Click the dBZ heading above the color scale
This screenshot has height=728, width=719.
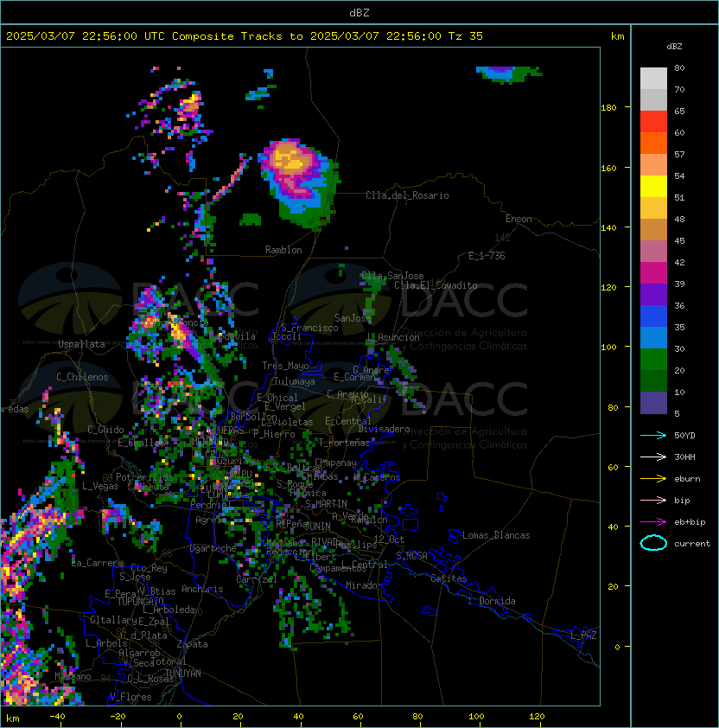tap(674, 47)
